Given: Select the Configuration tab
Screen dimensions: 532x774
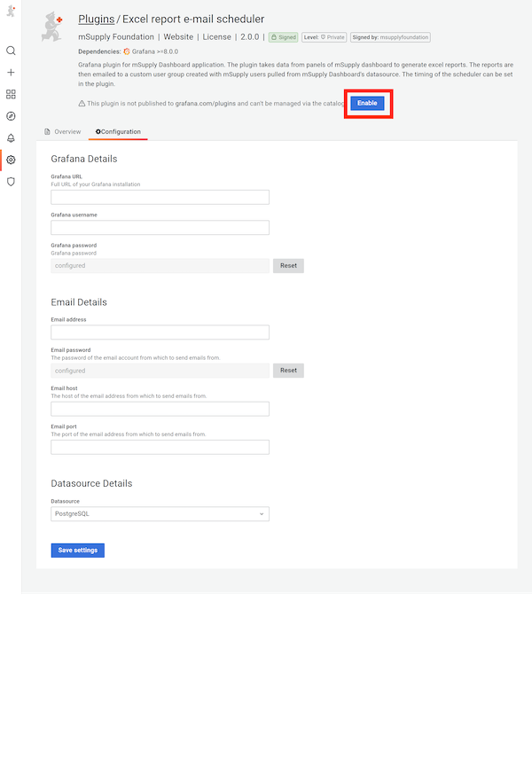Looking at the screenshot, I should point(118,131).
